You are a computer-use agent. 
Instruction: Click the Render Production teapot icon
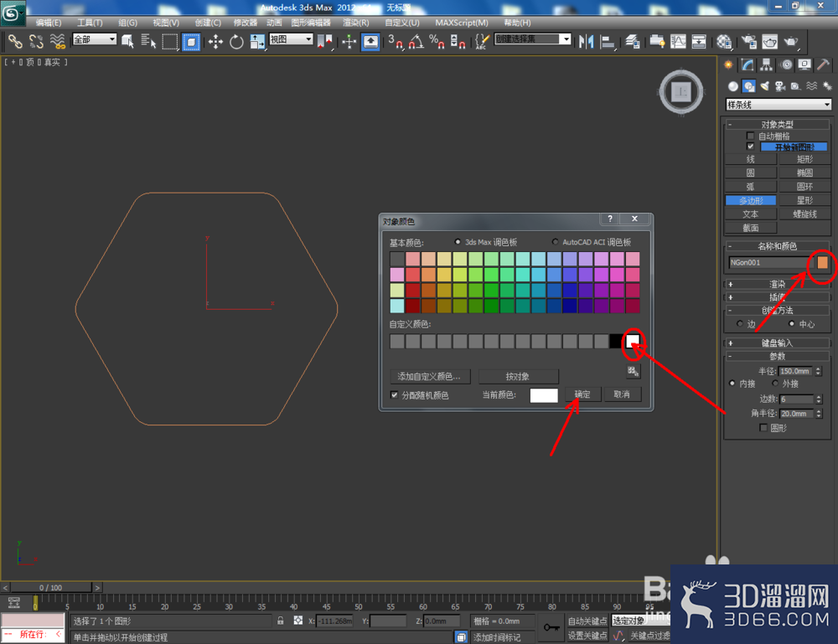tap(791, 41)
